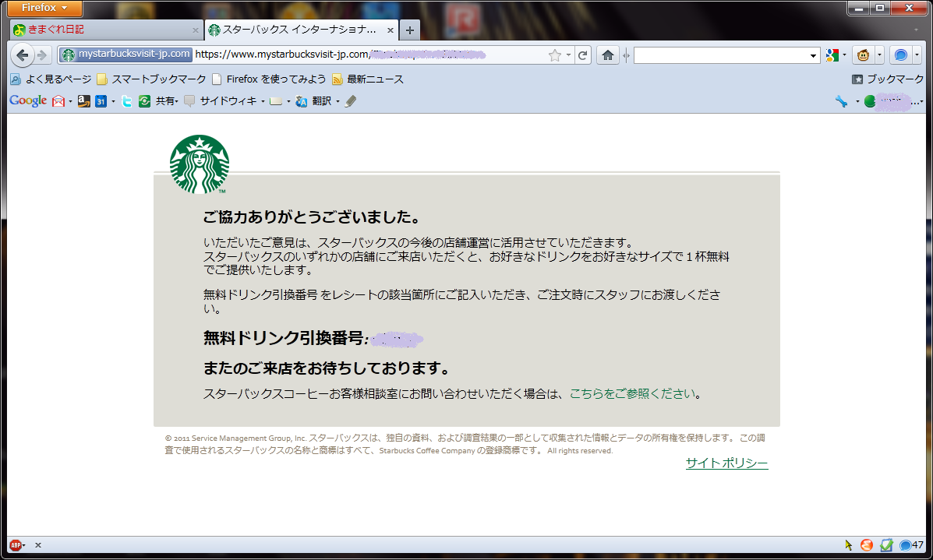933x560 pixels.
Task: Expand the サイドウィキ dropdown arrow
Action: pos(263,102)
